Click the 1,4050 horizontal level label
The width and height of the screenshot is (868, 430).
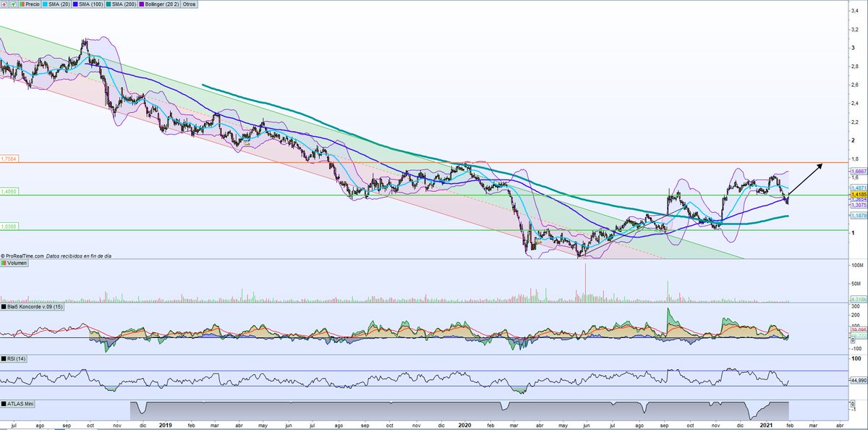[x=9, y=191]
